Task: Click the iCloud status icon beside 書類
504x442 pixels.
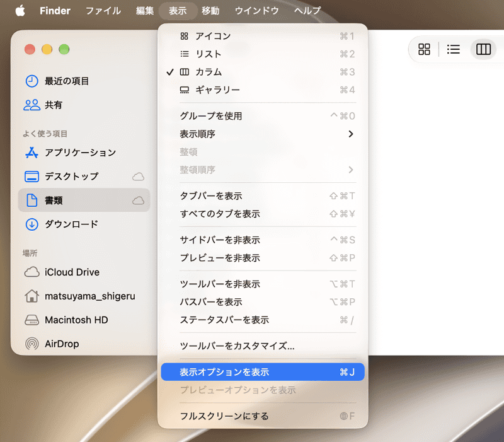Action: [x=138, y=201]
